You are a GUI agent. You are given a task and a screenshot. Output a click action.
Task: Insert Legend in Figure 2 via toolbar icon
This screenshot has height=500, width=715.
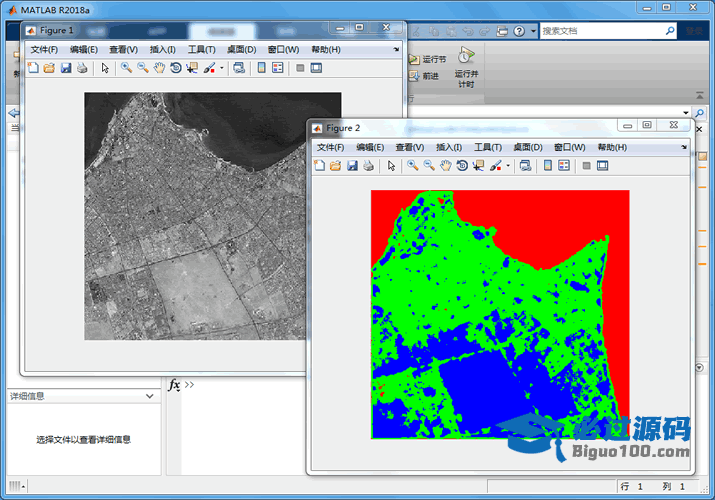point(564,165)
